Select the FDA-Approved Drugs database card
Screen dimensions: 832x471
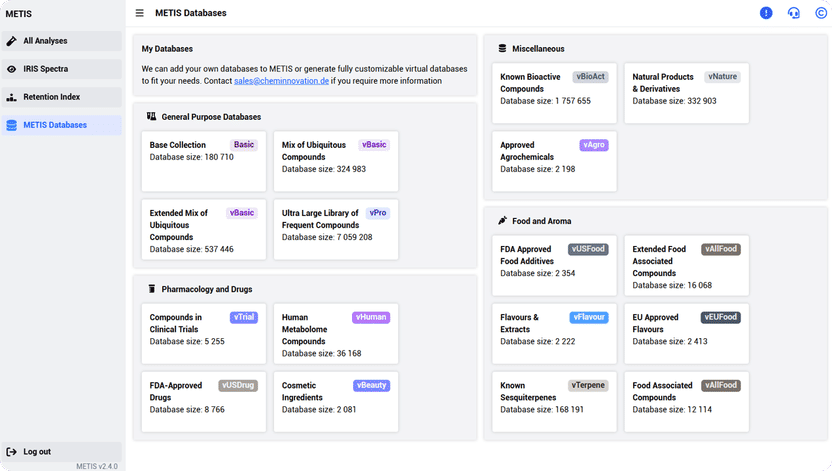pyautogui.click(x=204, y=402)
